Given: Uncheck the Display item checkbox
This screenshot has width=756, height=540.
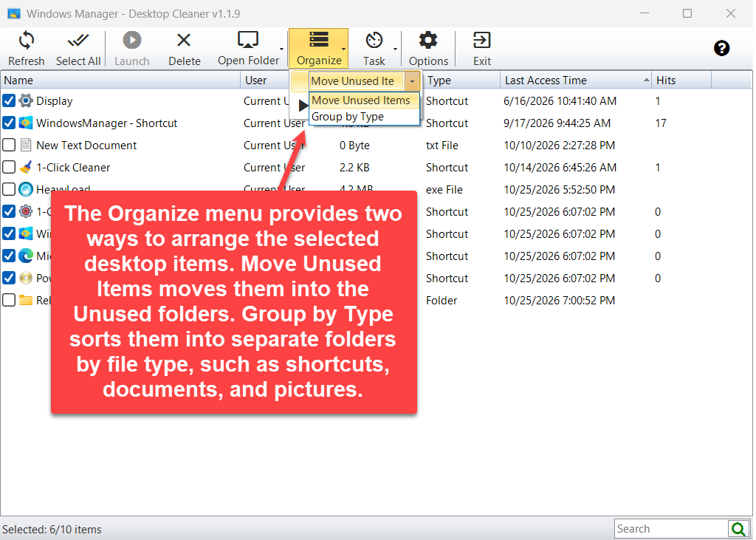Looking at the screenshot, I should 9,101.
